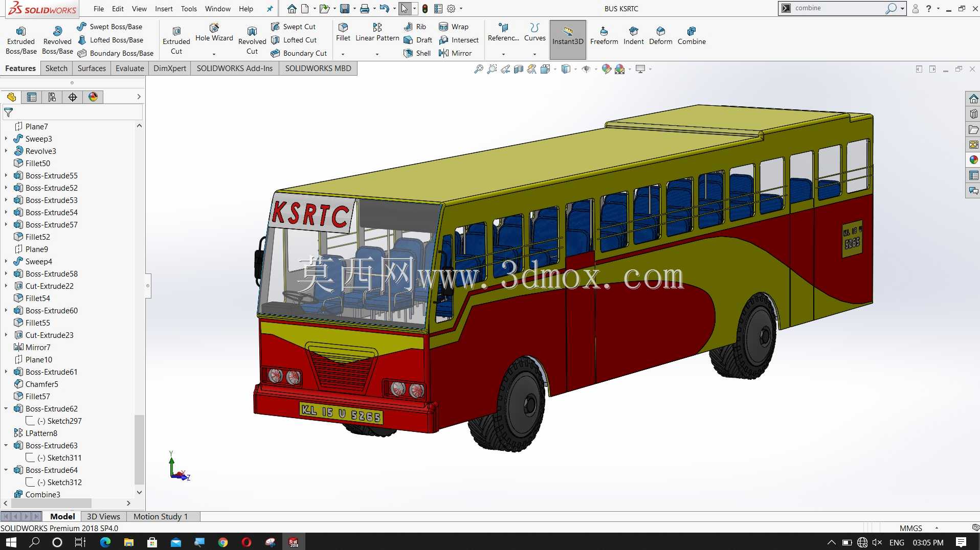Open the Appearances task pane icon

pyautogui.click(x=973, y=160)
